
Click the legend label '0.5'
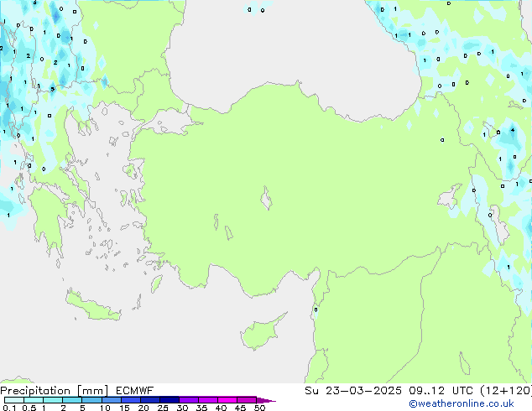29,408
